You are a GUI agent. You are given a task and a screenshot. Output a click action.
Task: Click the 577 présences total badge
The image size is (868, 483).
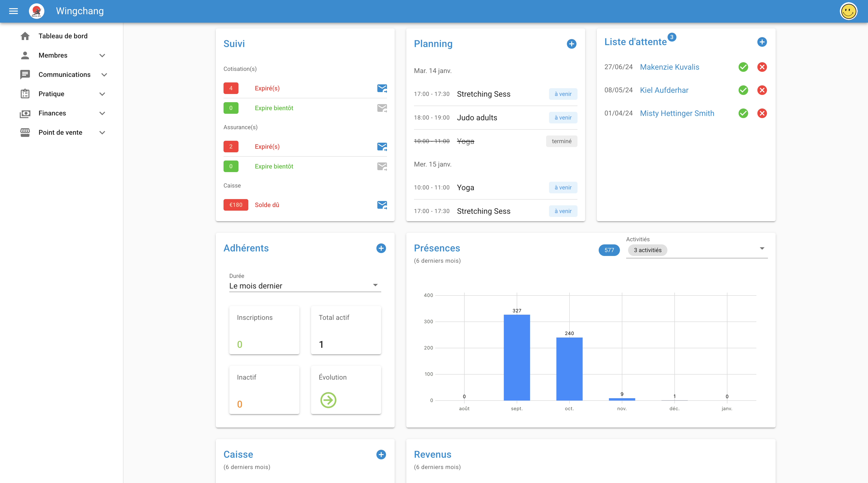click(609, 250)
